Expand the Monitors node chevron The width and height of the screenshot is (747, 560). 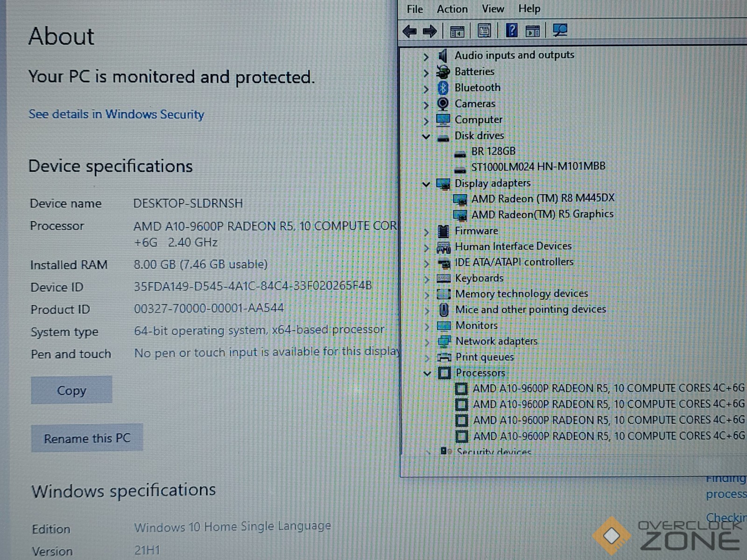[x=427, y=327]
